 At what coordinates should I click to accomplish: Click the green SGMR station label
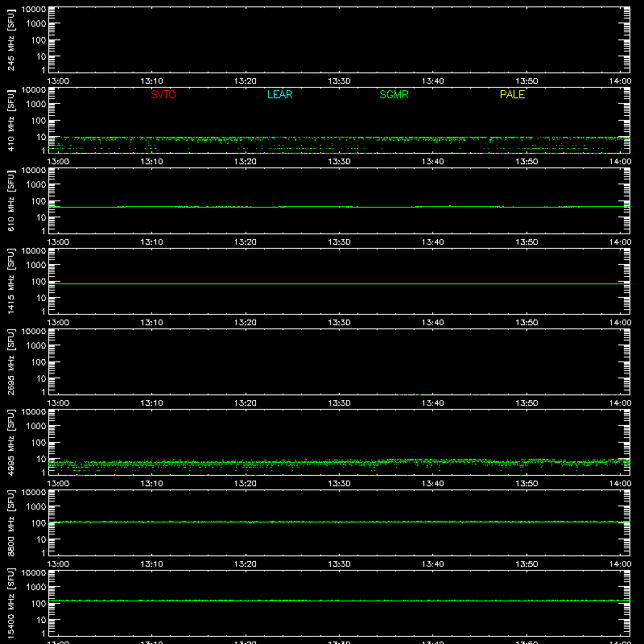pos(394,94)
